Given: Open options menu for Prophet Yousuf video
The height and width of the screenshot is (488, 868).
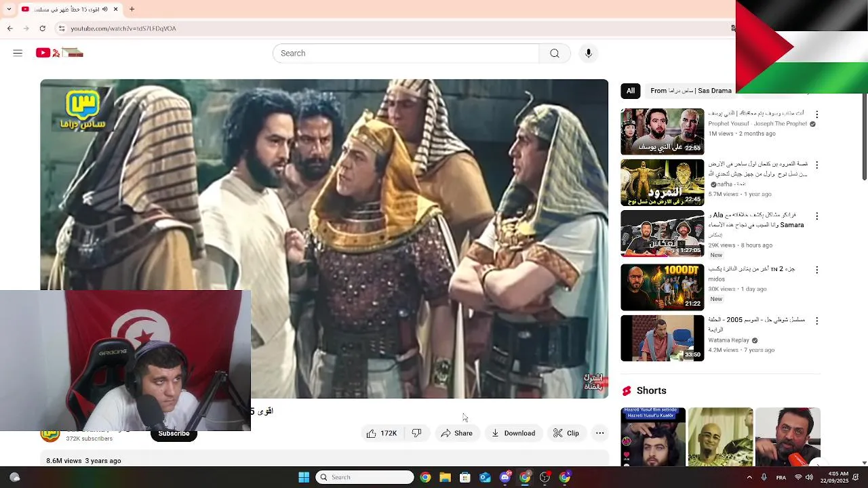Looking at the screenshot, I should 816,115.
